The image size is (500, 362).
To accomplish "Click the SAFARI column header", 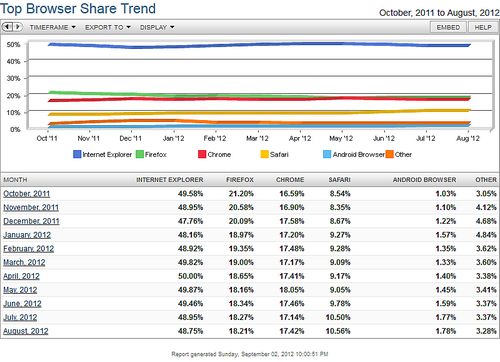I will click(339, 180).
